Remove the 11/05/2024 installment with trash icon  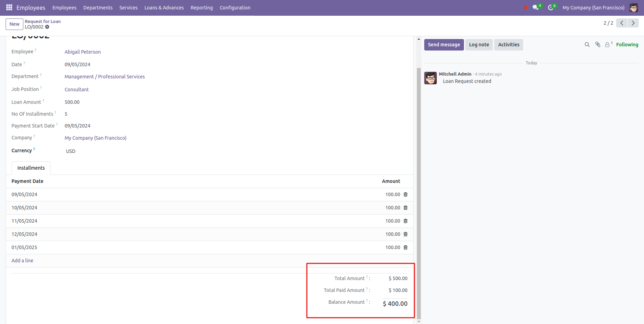pos(405,221)
